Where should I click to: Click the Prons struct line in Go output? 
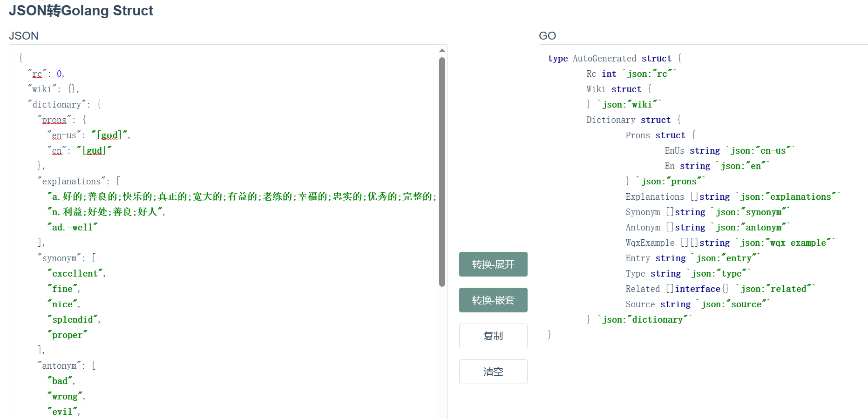(660, 135)
